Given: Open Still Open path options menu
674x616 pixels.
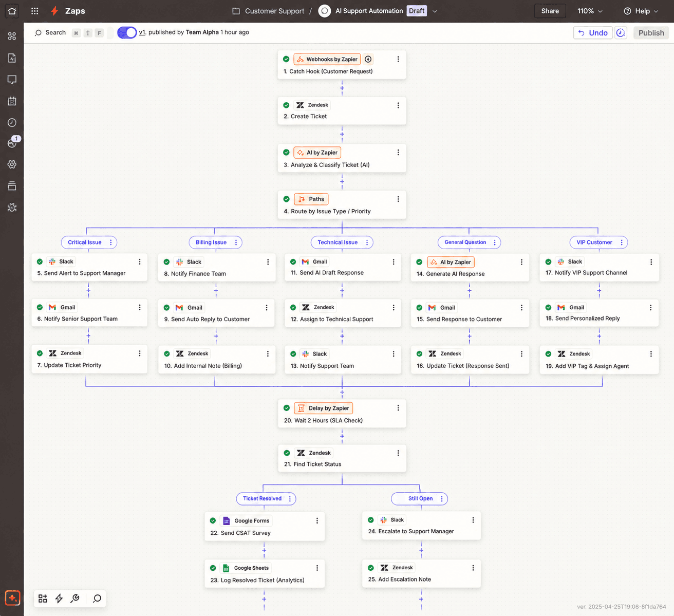Looking at the screenshot, I should 441,498.
